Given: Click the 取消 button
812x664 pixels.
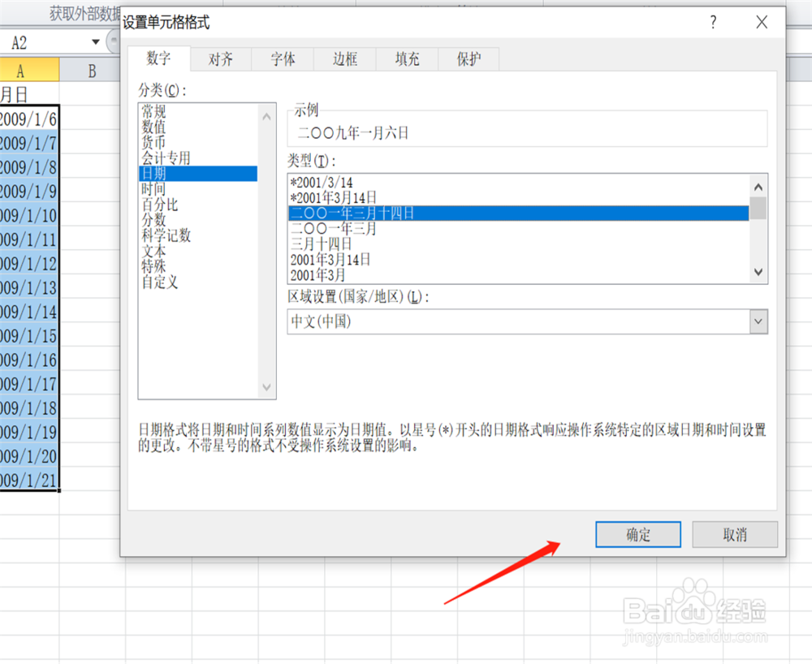Looking at the screenshot, I should (x=735, y=534).
